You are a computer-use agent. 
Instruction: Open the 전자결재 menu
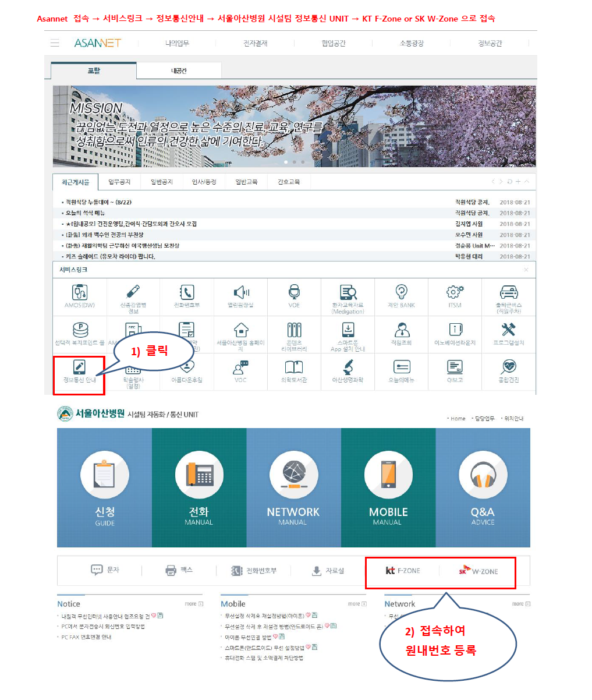pyautogui.click(x=255, y=43)
